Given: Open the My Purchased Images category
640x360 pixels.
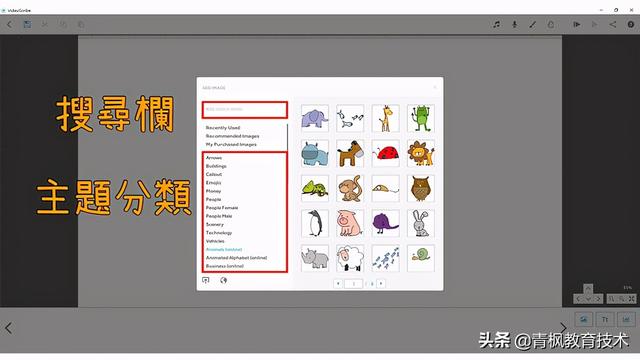Looking at the screenshot, I should point(231,144).
